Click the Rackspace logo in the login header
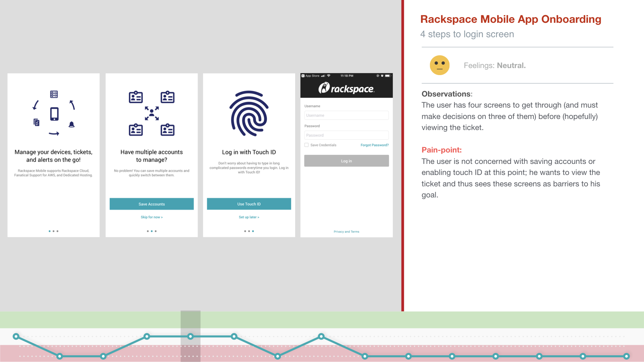 pyautogui.click(x=346, y=88)
